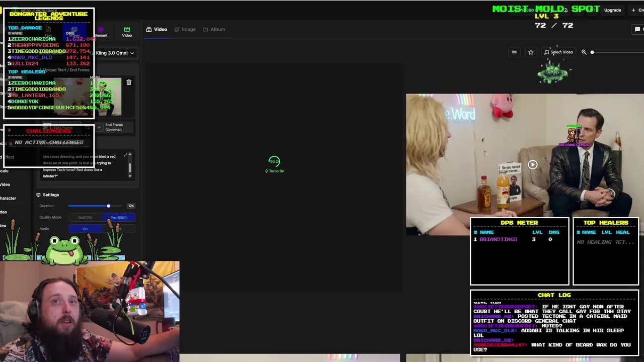Viewport: 644px width, 362px height.
Task: Click the Settings label
Action: pos(51,195)
